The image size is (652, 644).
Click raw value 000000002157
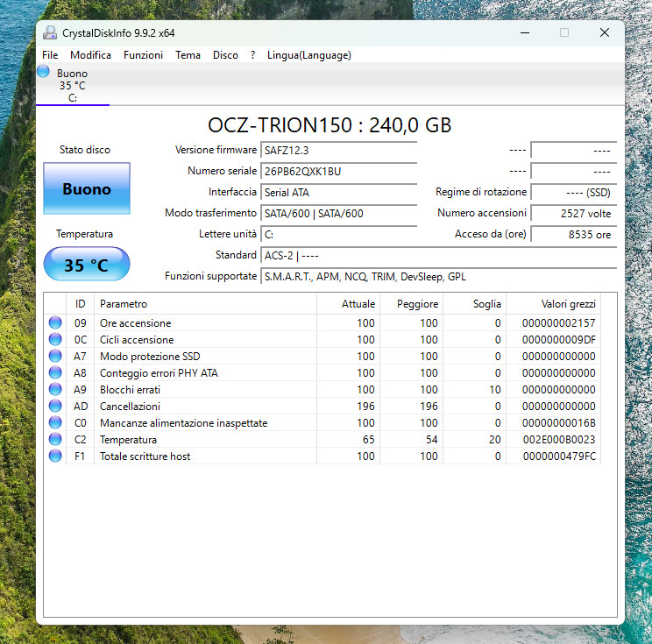[559, 323]
